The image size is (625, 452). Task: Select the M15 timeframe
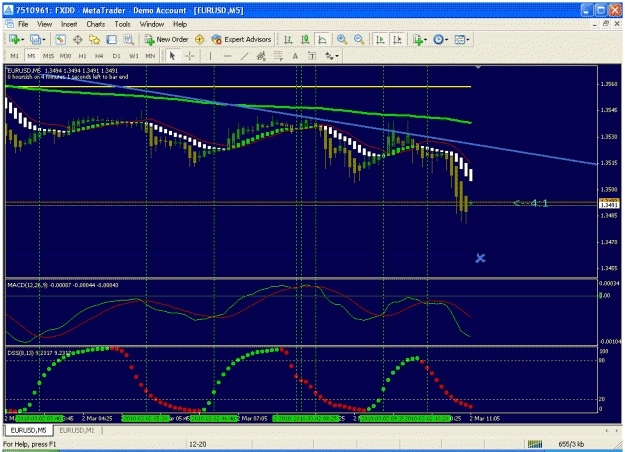[48, 56]
